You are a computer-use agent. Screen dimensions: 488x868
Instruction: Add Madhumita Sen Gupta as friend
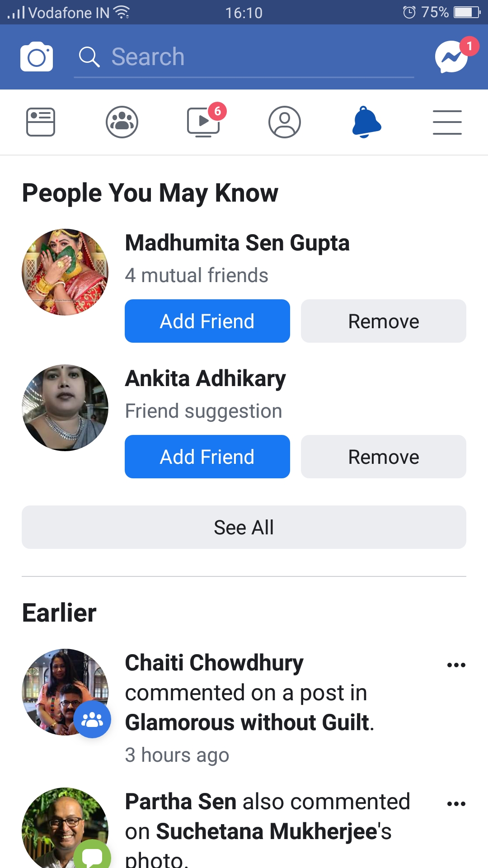207,321
